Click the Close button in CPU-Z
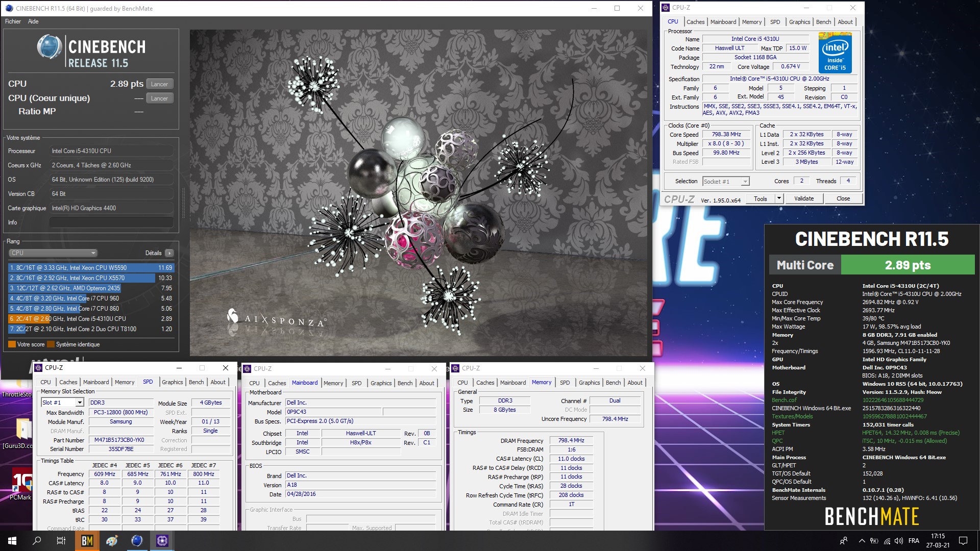 tap(843, 199)
